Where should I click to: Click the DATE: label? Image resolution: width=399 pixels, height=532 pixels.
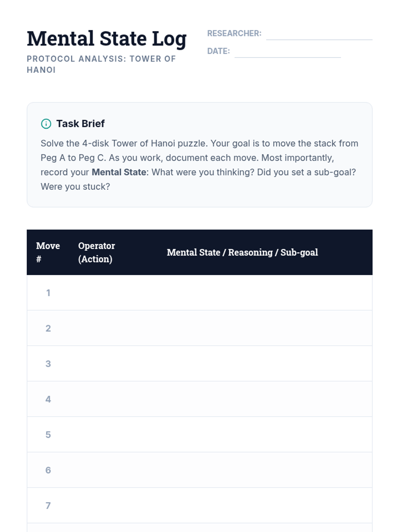click(x=218, y=51)
